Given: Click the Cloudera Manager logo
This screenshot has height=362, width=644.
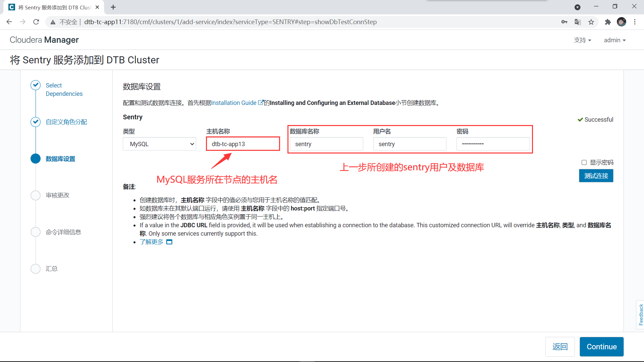Looking at the screenshot, I should (44, 40).
